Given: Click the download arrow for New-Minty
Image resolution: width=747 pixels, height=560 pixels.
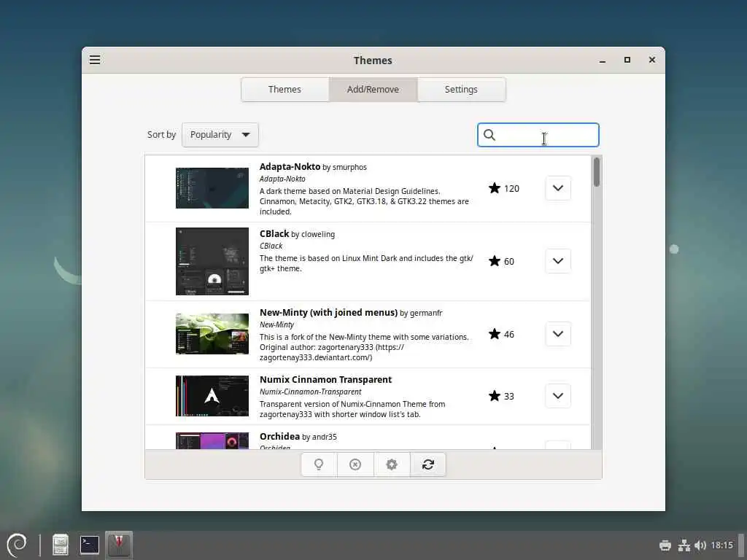Looking at the screenshot, I should (558, 334).
